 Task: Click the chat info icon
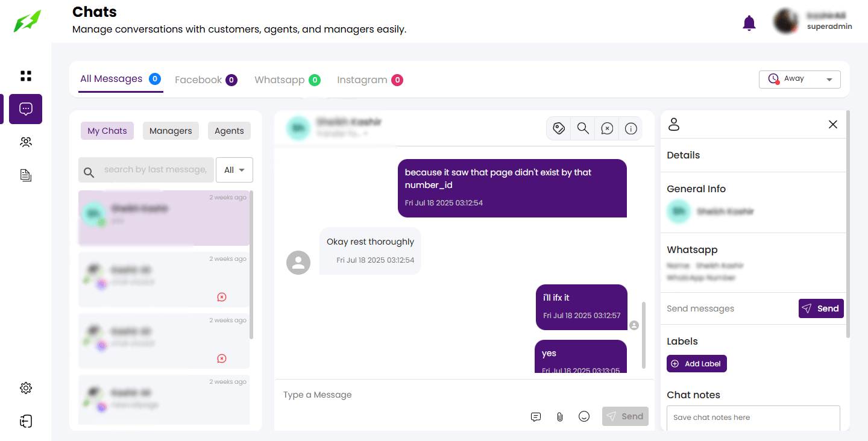[631, 128]
